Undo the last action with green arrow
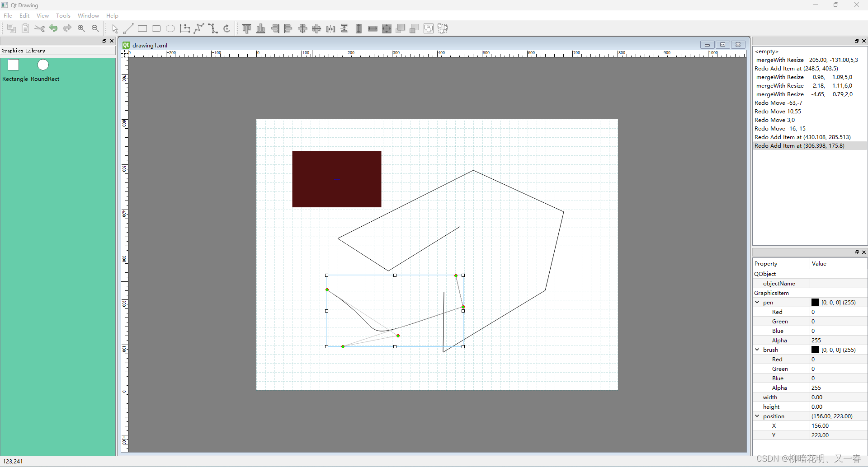 tap(53, 28)
